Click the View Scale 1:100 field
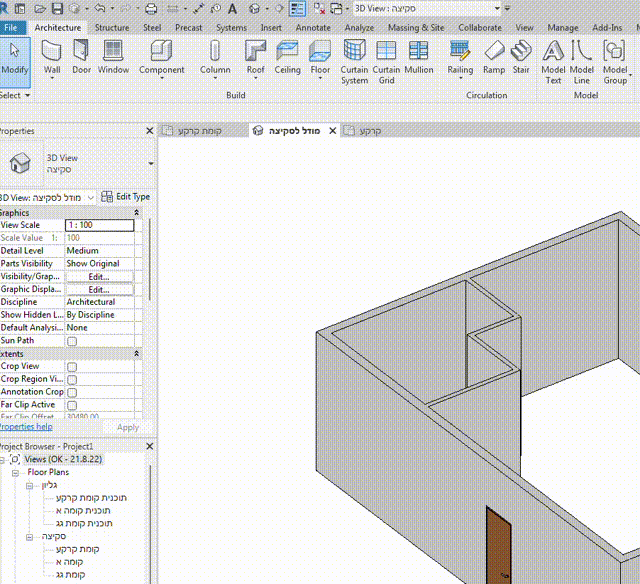The image size is (640, 584). click(x=99, y=225)
